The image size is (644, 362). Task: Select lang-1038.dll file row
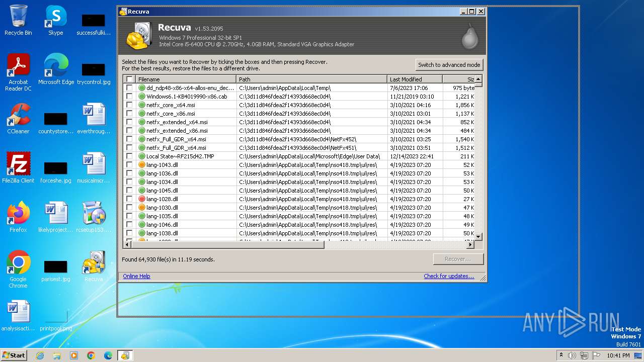[299, 233]
